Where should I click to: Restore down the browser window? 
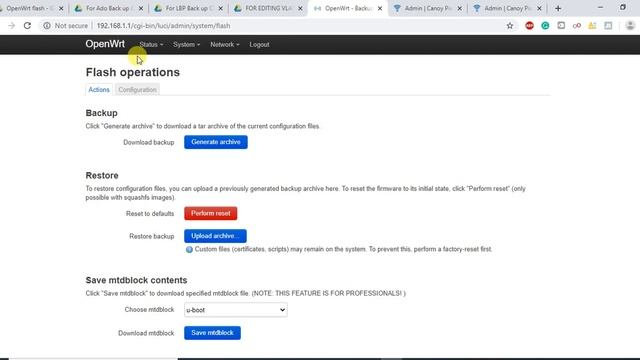pyautogui.click(x=623, y=7)
